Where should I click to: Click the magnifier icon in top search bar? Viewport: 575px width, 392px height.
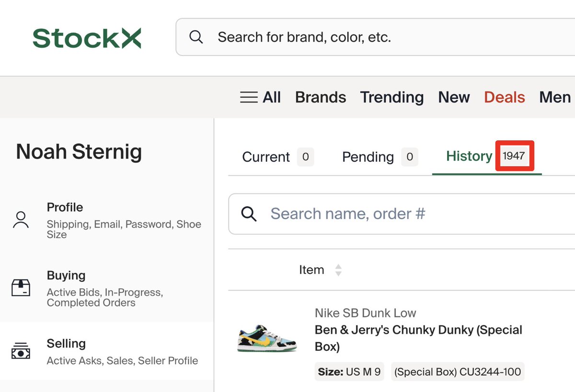[196, 37]
